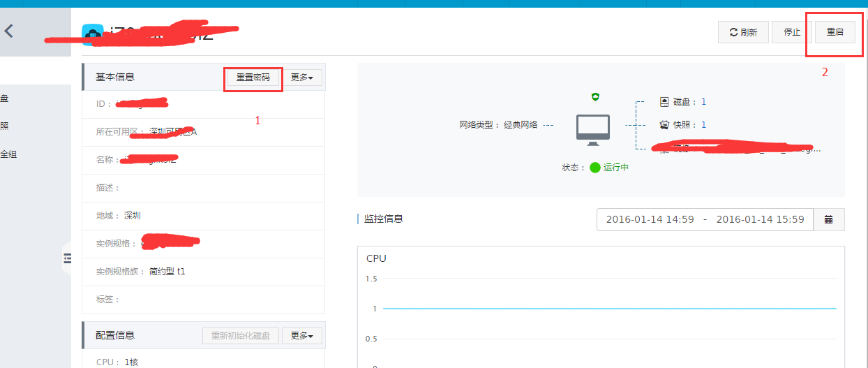Screen dimensions: 868x368
Task: Open the 更多 dropdown in 配置信息
Action: 302,336
